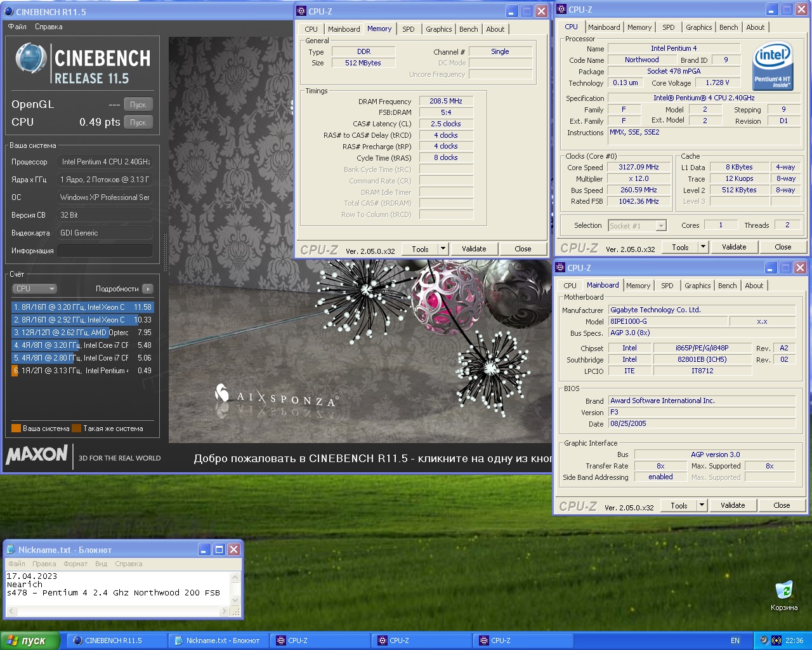The image size is (812, 650).
Task: Click Notepad vertical scrollbar down arrow
Action: tap(235, 600)
